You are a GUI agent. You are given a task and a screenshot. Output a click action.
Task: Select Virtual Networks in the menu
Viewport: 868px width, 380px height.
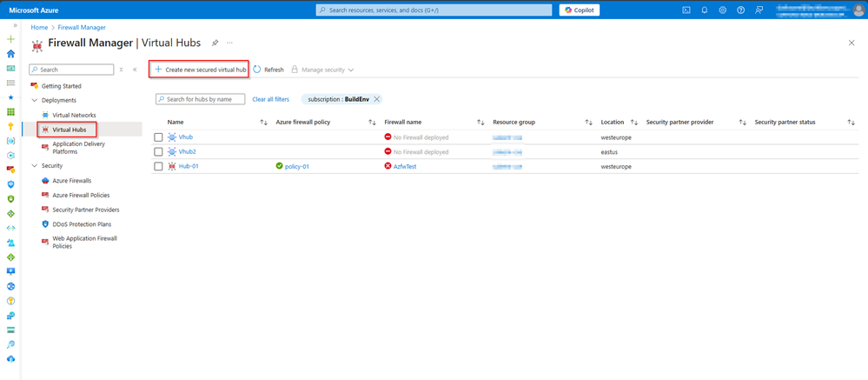(x=74, y=115)
